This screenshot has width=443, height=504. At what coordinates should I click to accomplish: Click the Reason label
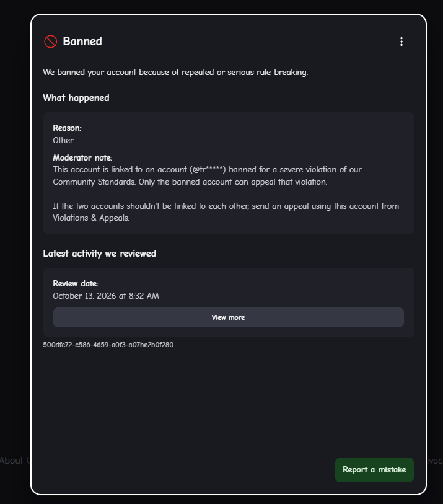67,128
